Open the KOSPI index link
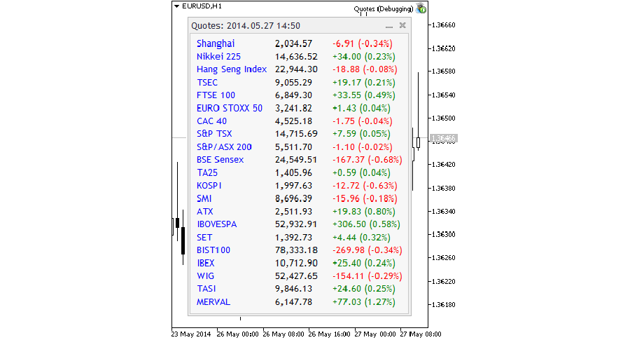The height and width of the screenshot is (340, 644). click(209, 186)
